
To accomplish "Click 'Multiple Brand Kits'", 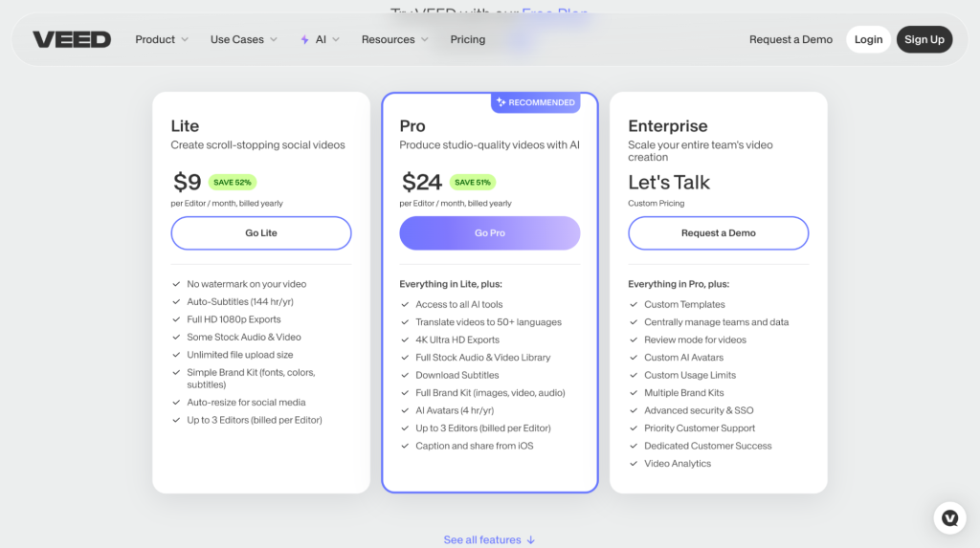I will click(683, 393).
